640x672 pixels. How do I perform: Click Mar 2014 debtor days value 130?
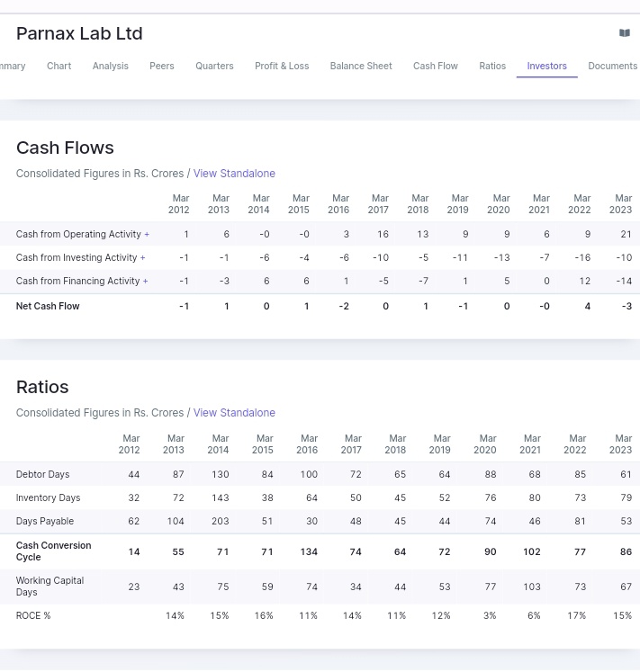point(221,474)
